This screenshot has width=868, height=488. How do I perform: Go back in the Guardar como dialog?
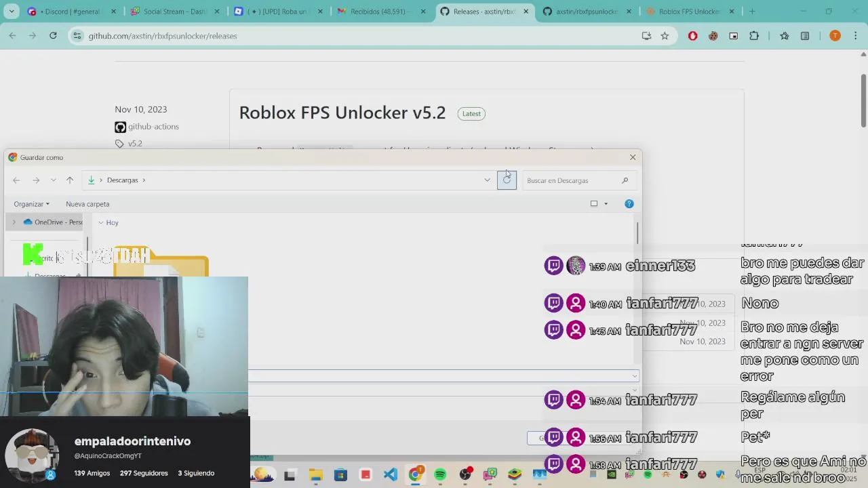click(x=16, y=180)
